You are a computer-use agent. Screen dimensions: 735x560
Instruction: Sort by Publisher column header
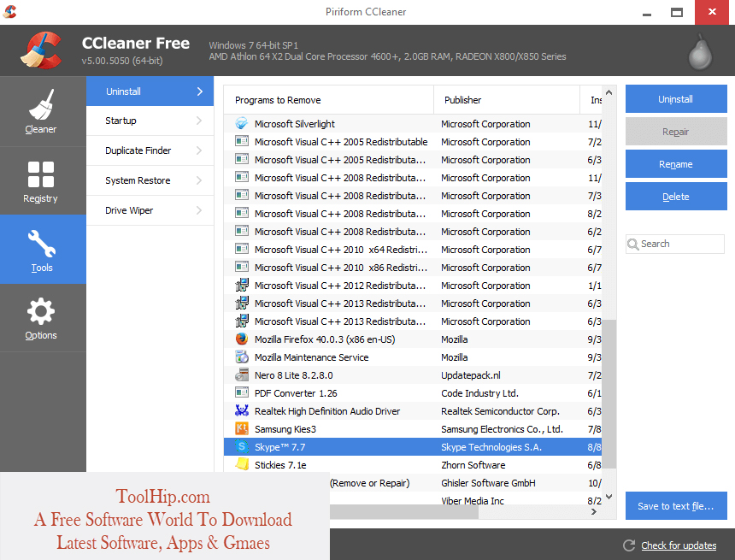pos(507,100)
